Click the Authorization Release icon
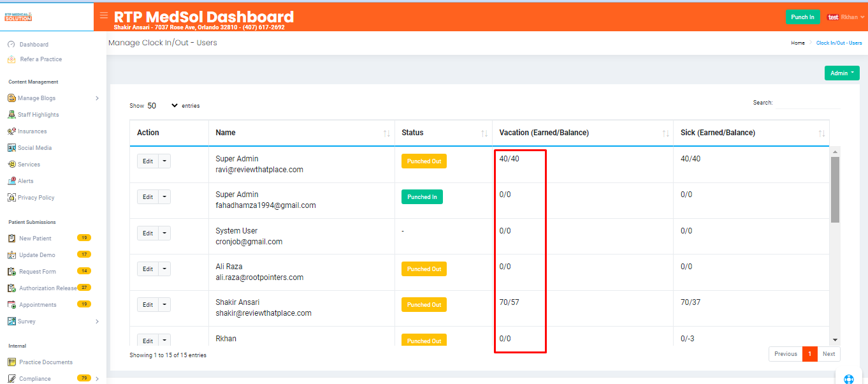The width and height of the screenshot is (868, 384). point(11,288)
